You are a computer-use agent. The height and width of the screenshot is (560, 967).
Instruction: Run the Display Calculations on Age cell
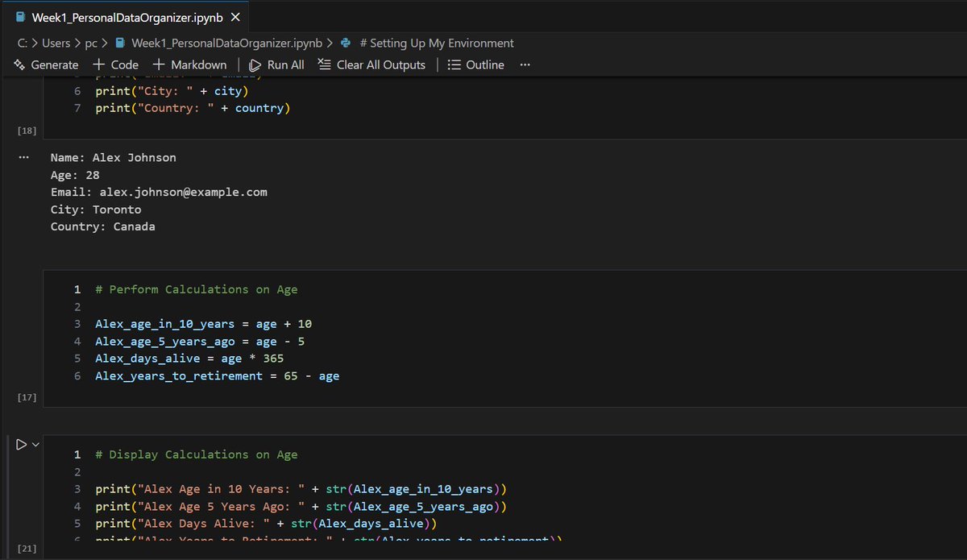pos(21,444)
